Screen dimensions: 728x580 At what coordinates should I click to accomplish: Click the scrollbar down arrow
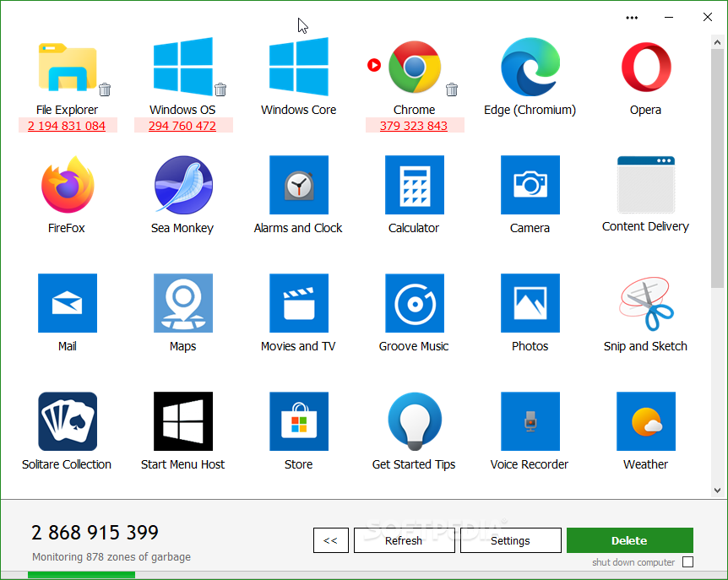pos(717,490)
